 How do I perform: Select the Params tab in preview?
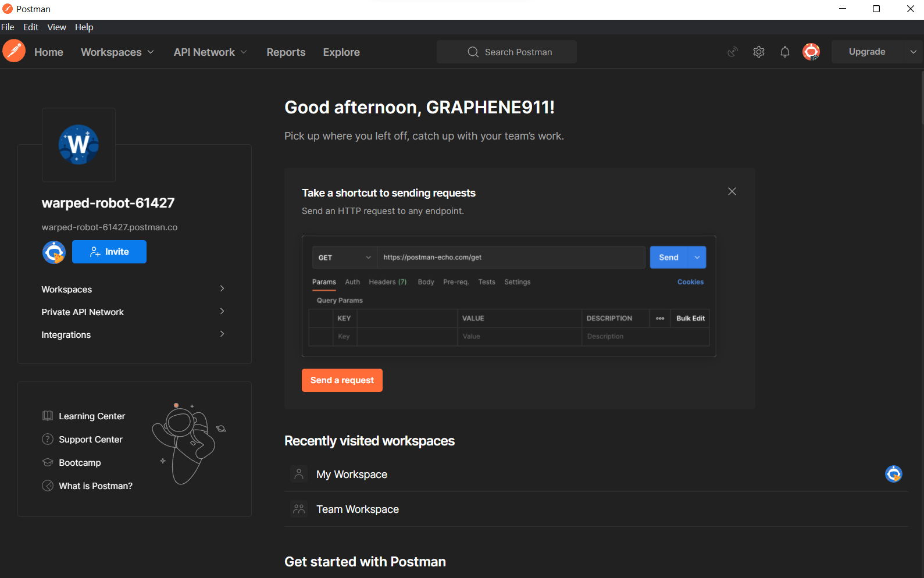[x=324, y=282]
